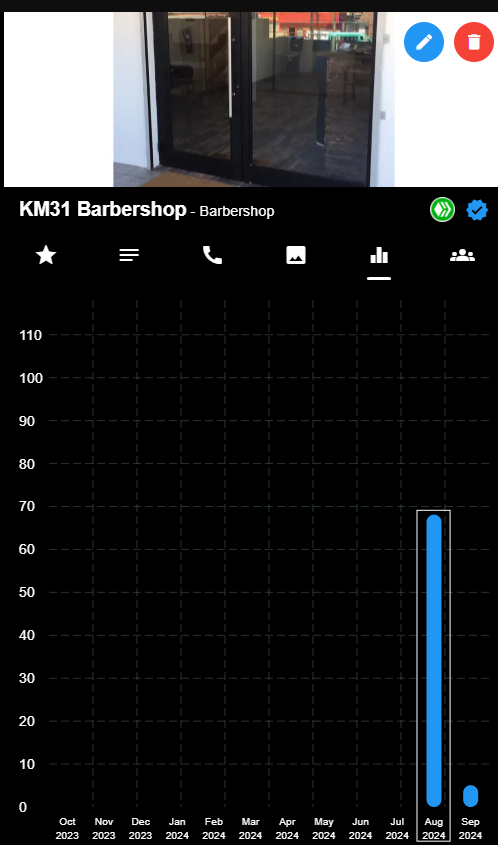Open the people group tab
Viewport: 498px width, 845px height.
(x=462, y=255)
